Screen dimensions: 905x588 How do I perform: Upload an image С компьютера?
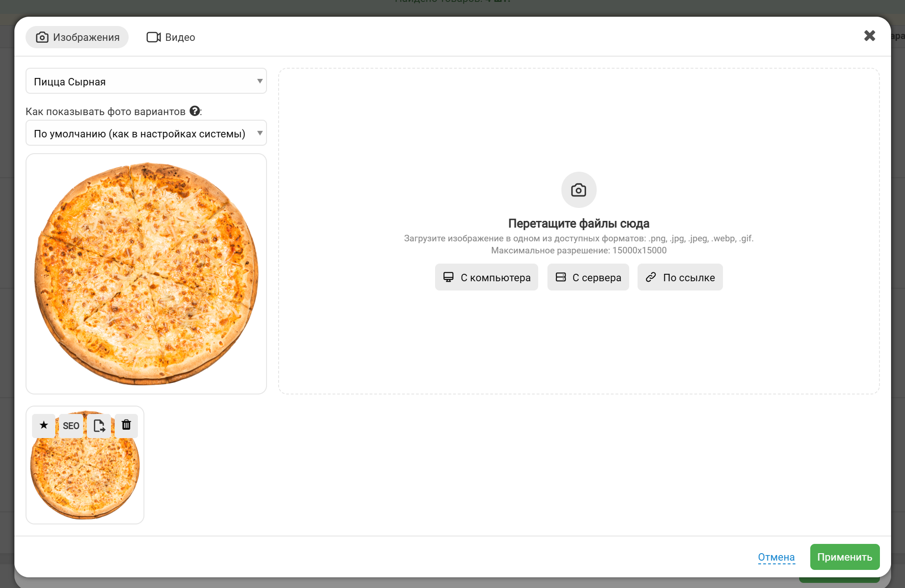[x=486, y=278]
